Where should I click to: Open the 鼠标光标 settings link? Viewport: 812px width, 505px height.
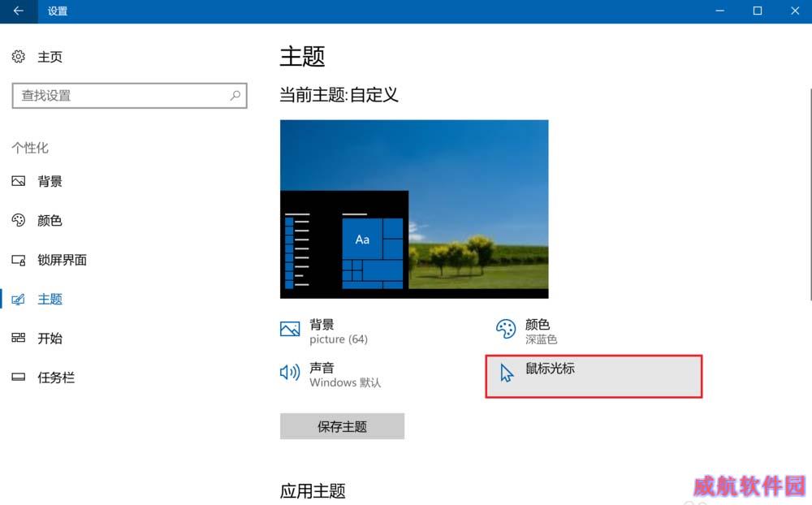point(594,377)
